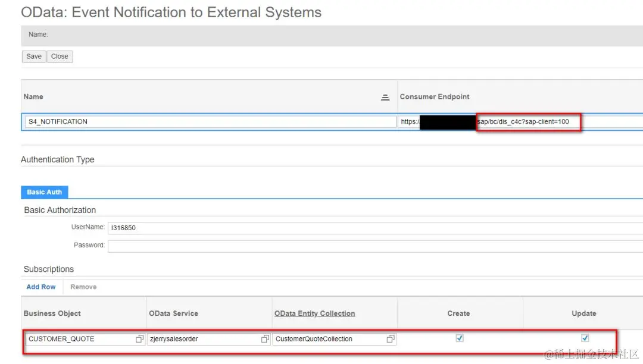Open value help for zjerrysalesorder service
This screenshot has height=364, width=643.
(265, 338)
